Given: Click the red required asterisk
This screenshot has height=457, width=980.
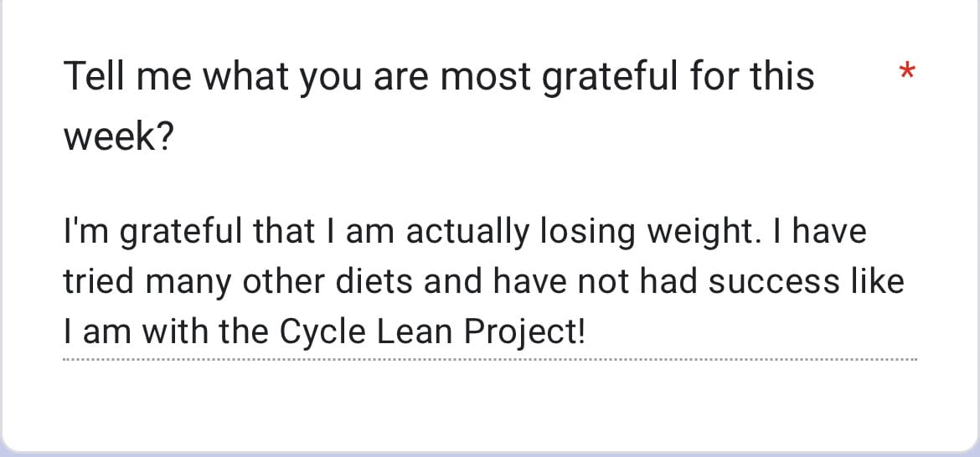Looking at the screenshot, I should pyautogui.click(x=905, y=73).
